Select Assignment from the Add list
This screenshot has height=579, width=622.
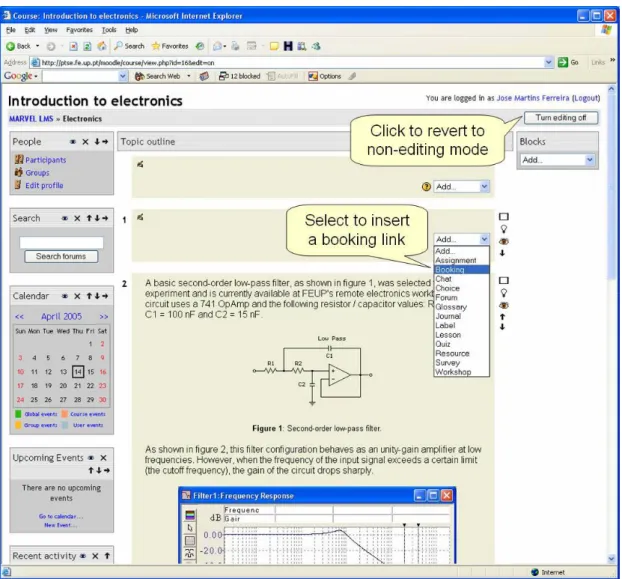tap(462, 260)
